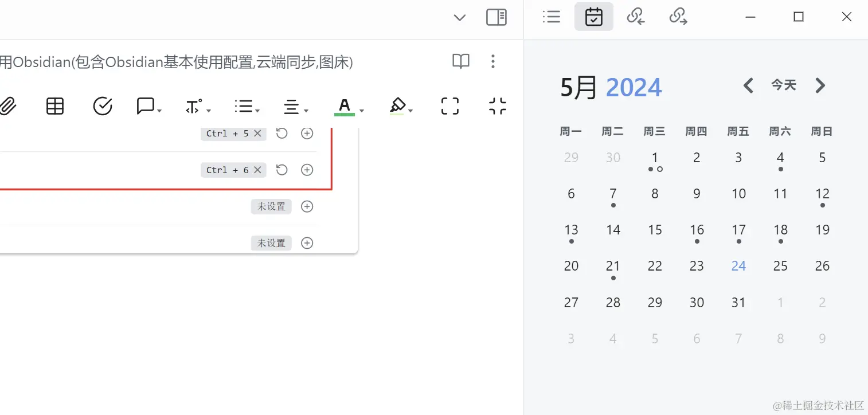Screen dimensions: 868x415
Task: Click the grayed June 9 date
Action: click(822, 339)
